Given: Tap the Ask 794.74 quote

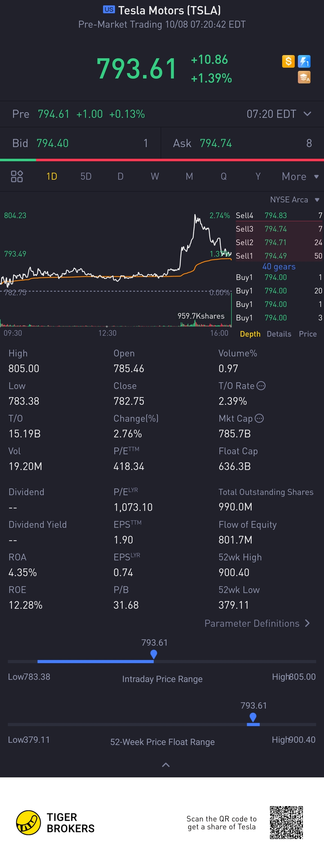Looking at the screenshot, I should point(242,143).
